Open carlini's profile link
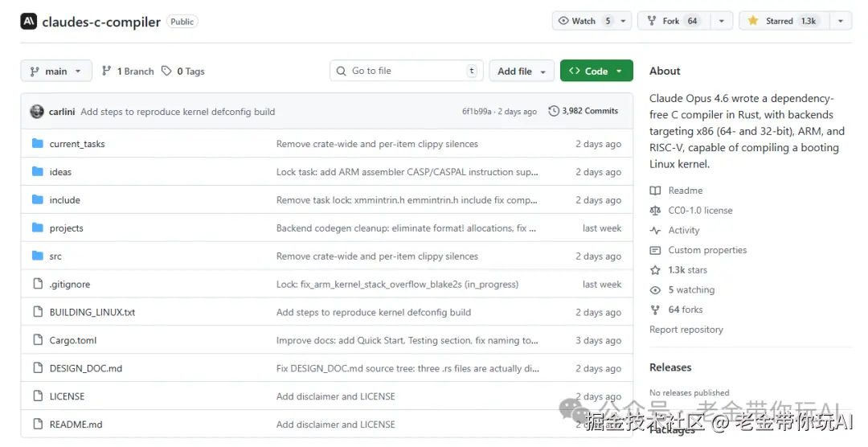 [61, 111]
